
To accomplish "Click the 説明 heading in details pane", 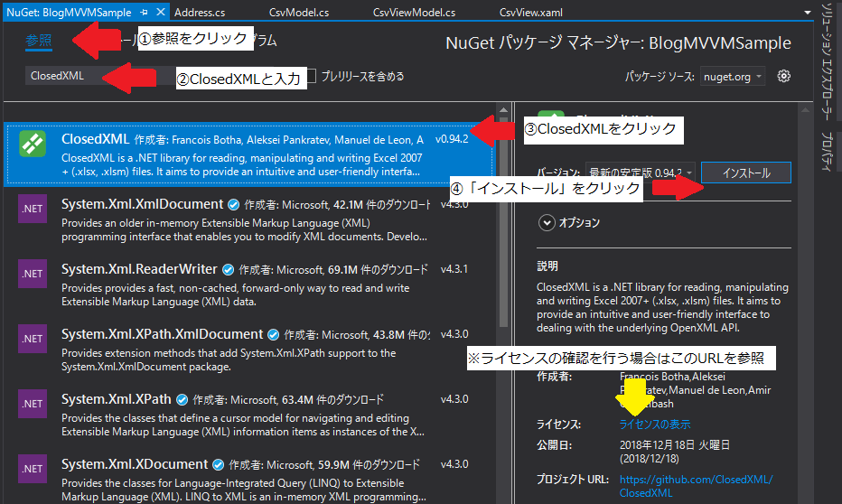I will tap(547, 266).
